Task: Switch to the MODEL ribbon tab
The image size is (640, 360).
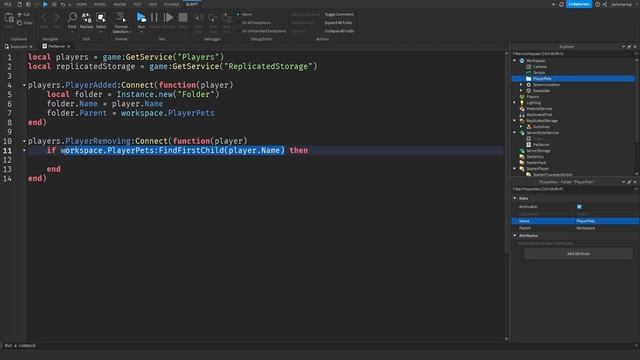Action: pyautogui.click(x=100, y=4)
